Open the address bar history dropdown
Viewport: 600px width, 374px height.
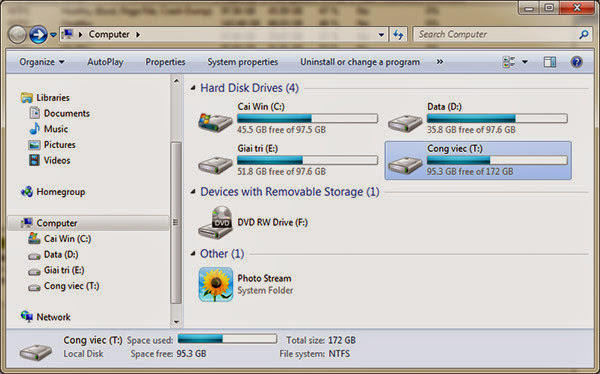point(381,35)
